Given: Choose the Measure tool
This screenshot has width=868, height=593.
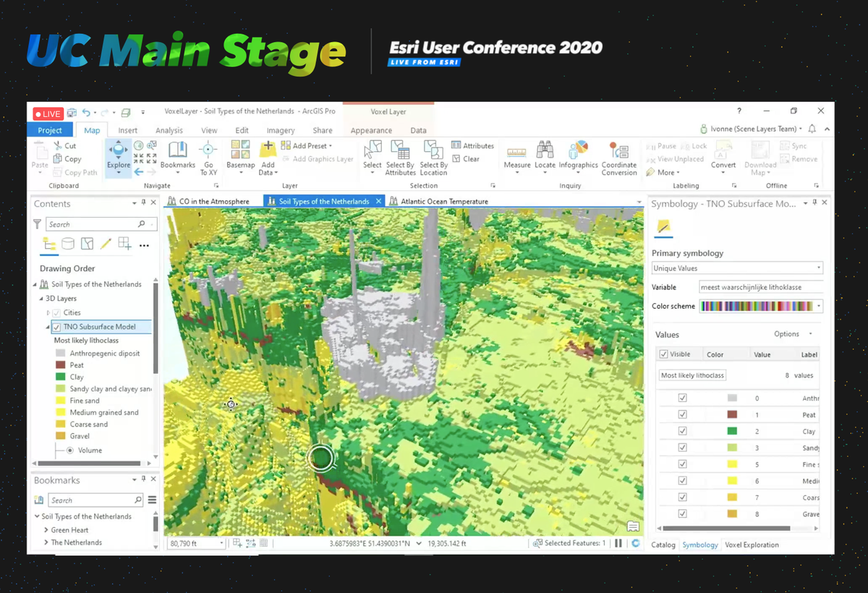Looking at the screenshot, I should tap(517, 156).
